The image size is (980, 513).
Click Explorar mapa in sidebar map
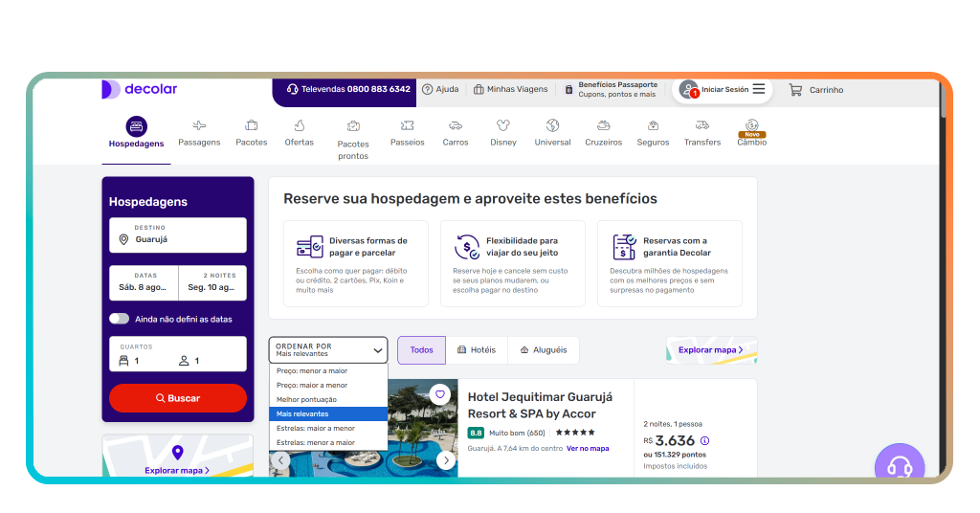click(177, 470)
